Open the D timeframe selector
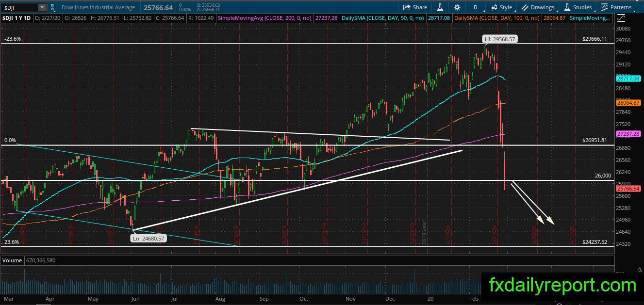The height and width of the screenshot is (305, 644). [476, 7]
